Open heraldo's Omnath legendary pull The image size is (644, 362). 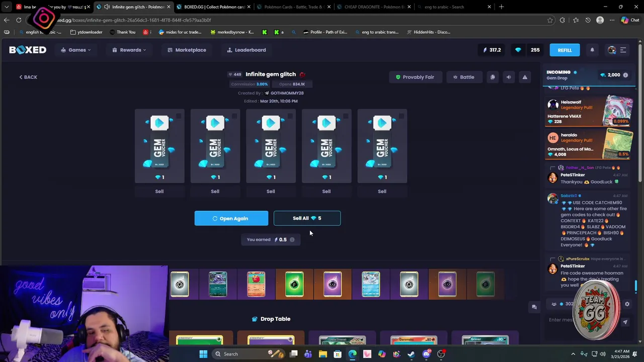click(590, 144)
